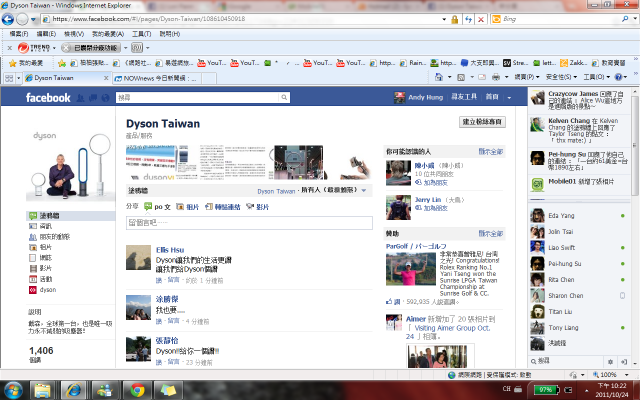Click the browser Back arrow button

8,19
